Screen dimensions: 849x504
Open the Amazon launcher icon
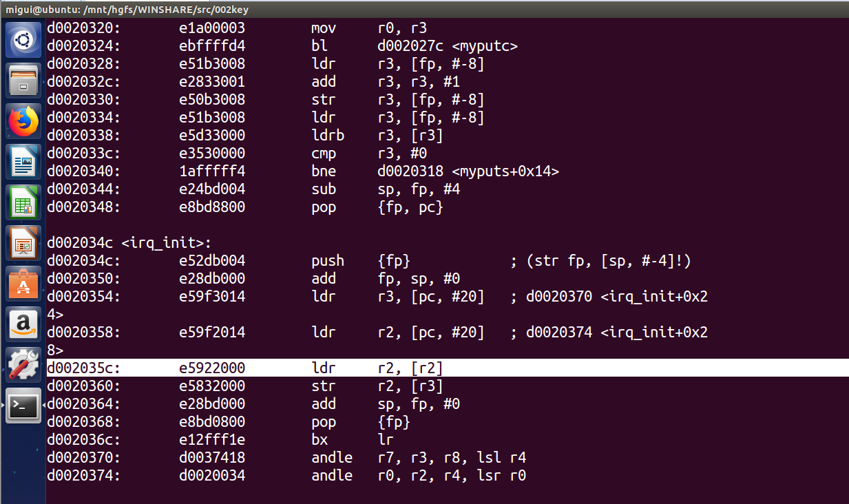pyautogui.click(x=23, y=324)
